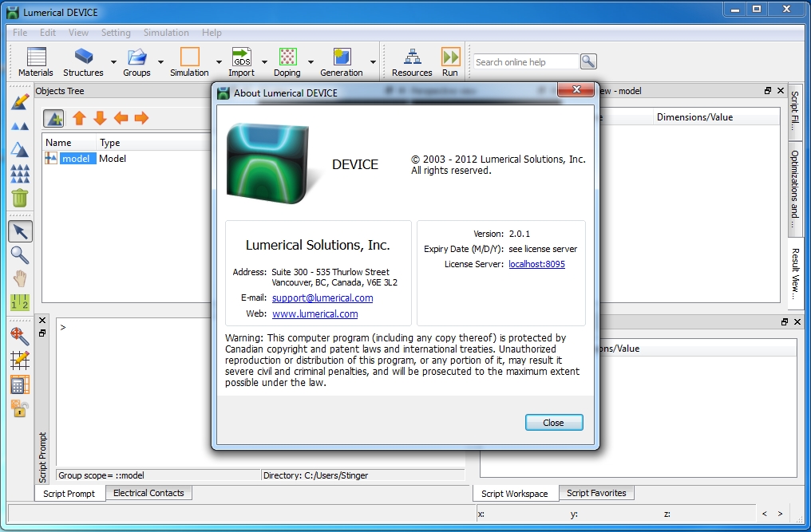
Task: Click the Doping toolbar icon
Action: 287,57
